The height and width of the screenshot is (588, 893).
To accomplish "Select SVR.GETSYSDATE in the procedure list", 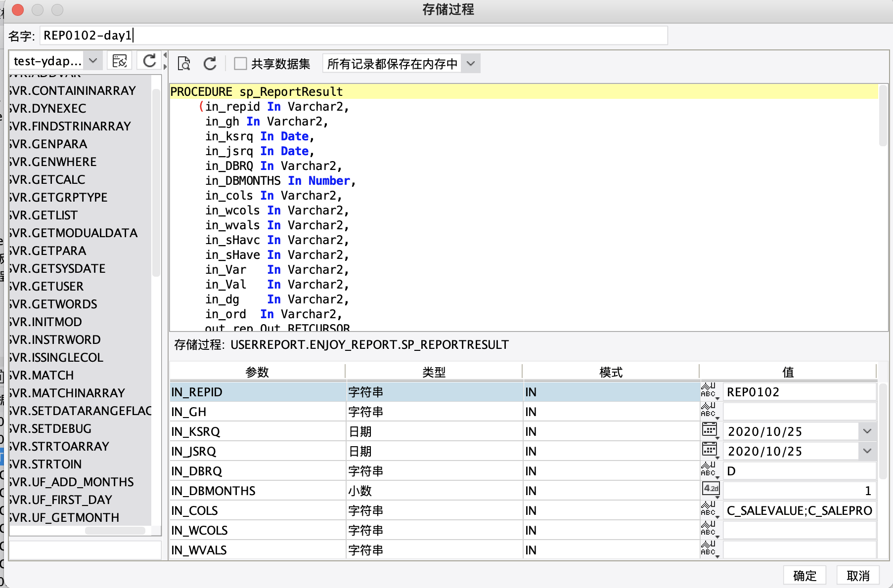I will click(57, 268).
